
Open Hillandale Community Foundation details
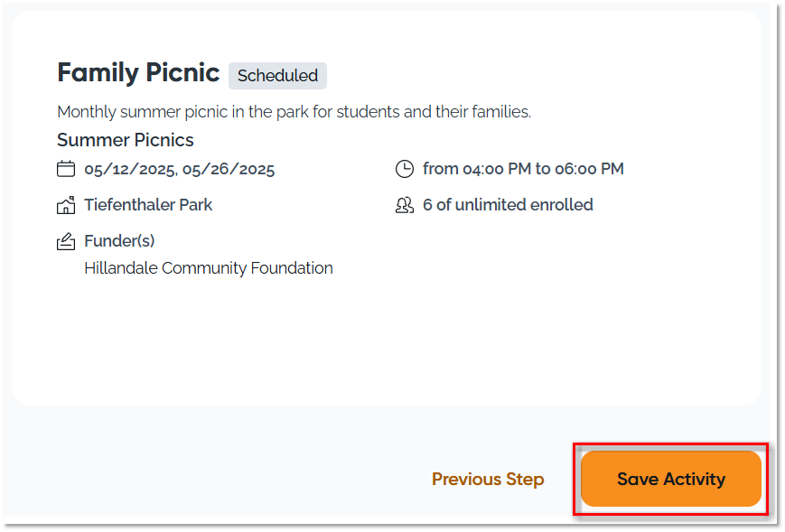[x=208, y=267]
